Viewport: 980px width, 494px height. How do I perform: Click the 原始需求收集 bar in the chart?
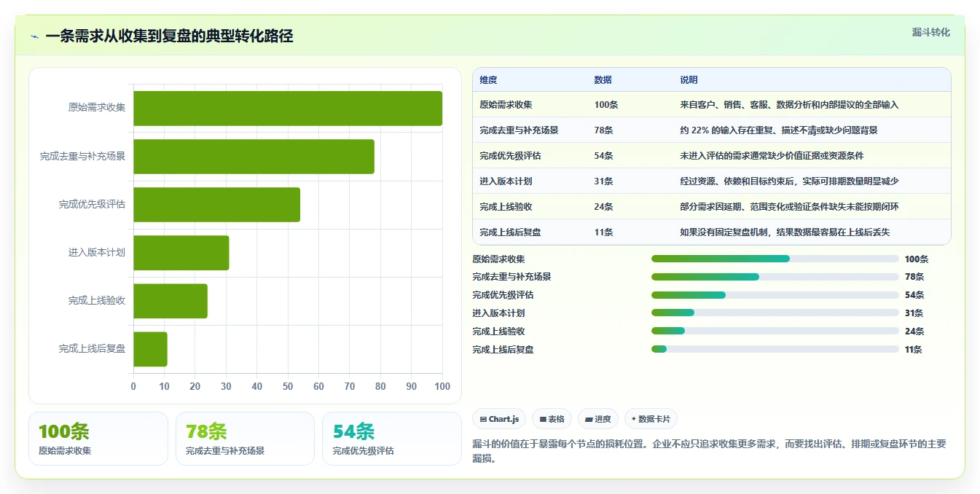[x=288, y=109]
